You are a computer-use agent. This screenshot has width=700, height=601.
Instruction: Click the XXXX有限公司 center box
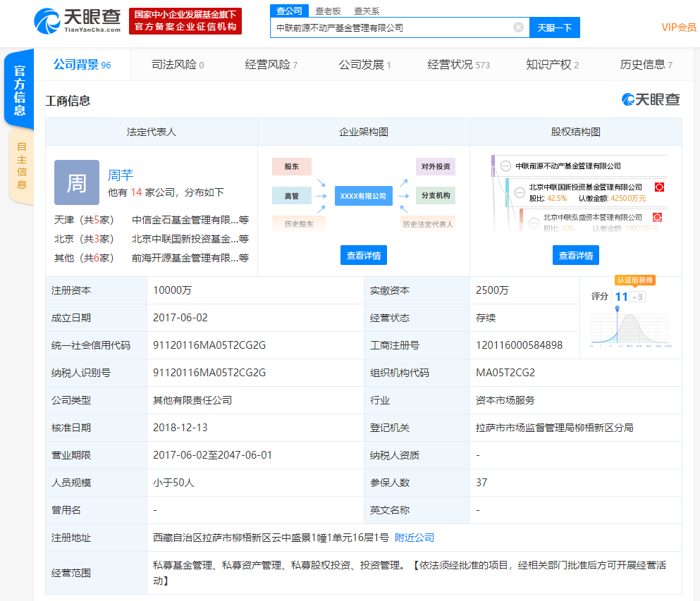[363, 196]
